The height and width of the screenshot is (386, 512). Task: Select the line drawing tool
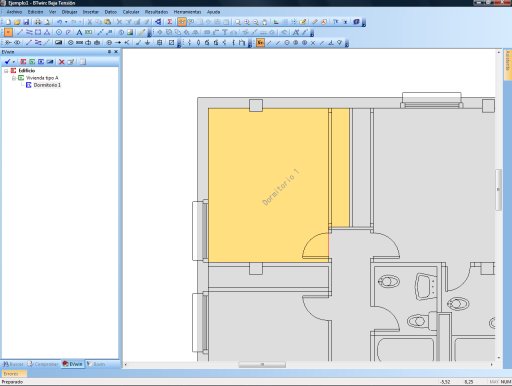click(20, 32)
